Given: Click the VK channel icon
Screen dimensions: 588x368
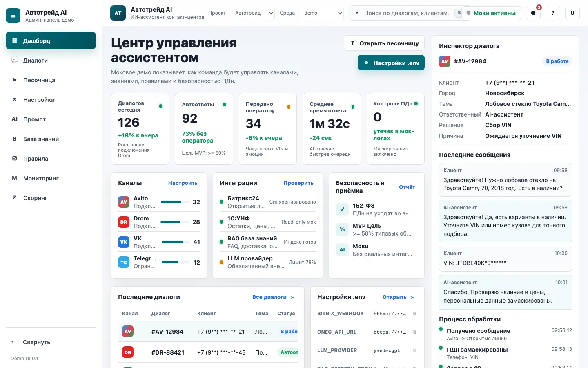Looking at the screenshot, I should click(124, 242).
